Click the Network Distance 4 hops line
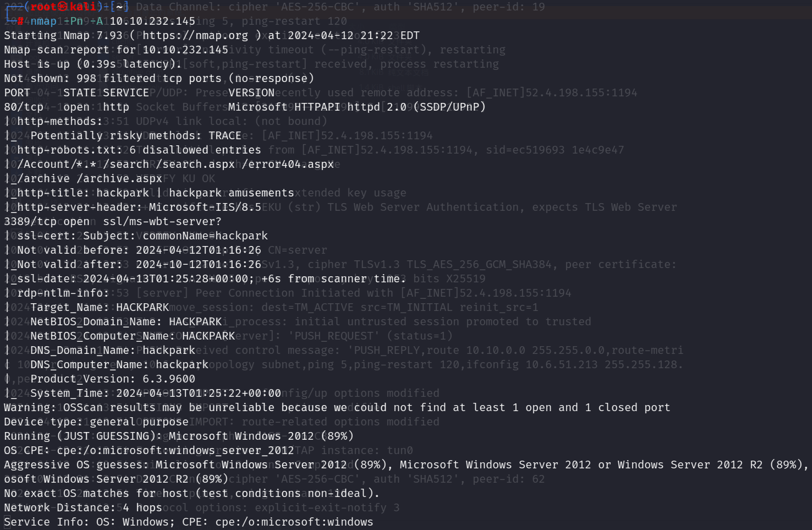The width and height of the screenshot is (812, 530). point(83,507)
